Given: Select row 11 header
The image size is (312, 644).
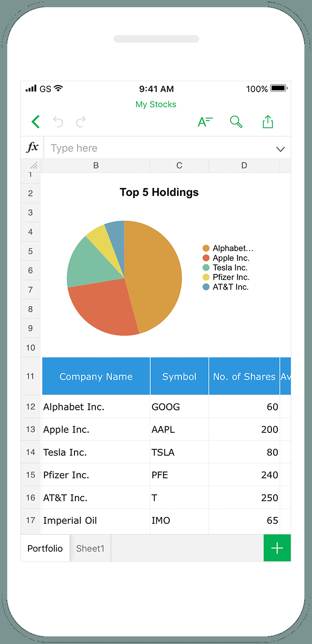Looking at the screenshot, I should 30,376.
